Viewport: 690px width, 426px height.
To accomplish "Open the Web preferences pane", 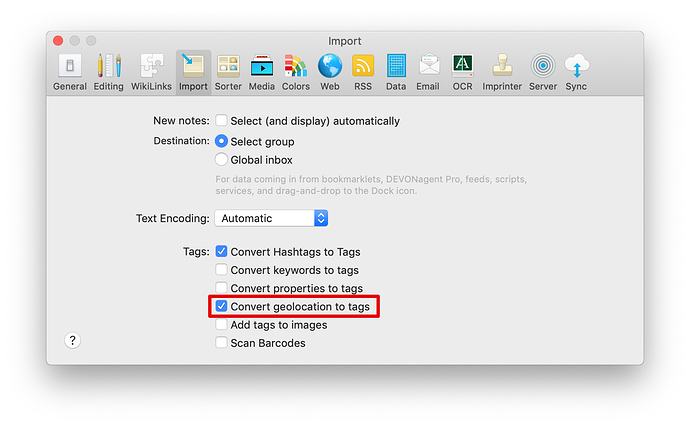I will [x=330, y=72].
